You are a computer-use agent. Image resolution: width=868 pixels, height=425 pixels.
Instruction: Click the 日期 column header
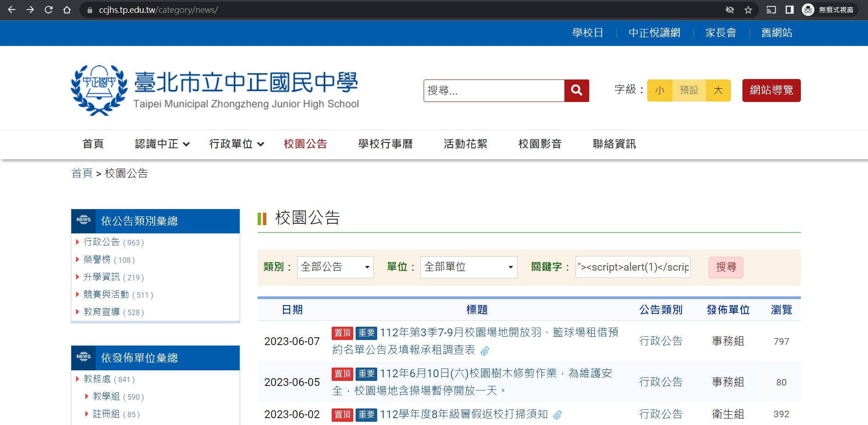pos(292,310)
